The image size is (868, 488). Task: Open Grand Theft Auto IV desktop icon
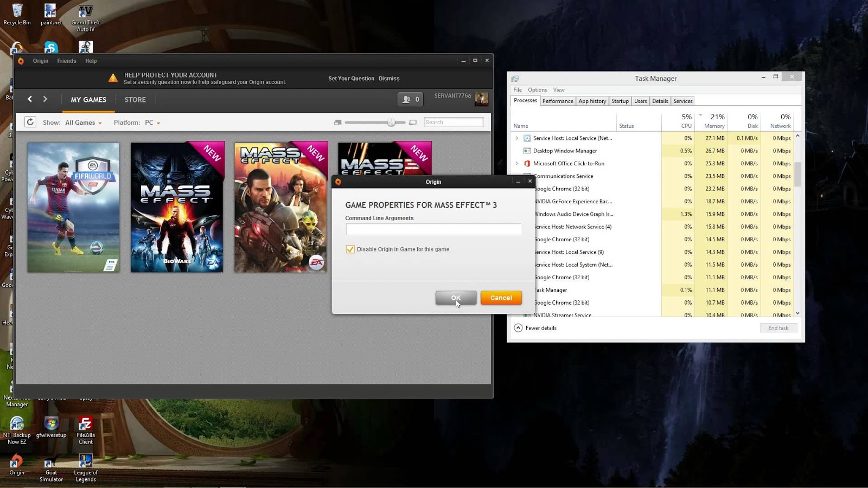pyautogui.click(x=86, y=18)
